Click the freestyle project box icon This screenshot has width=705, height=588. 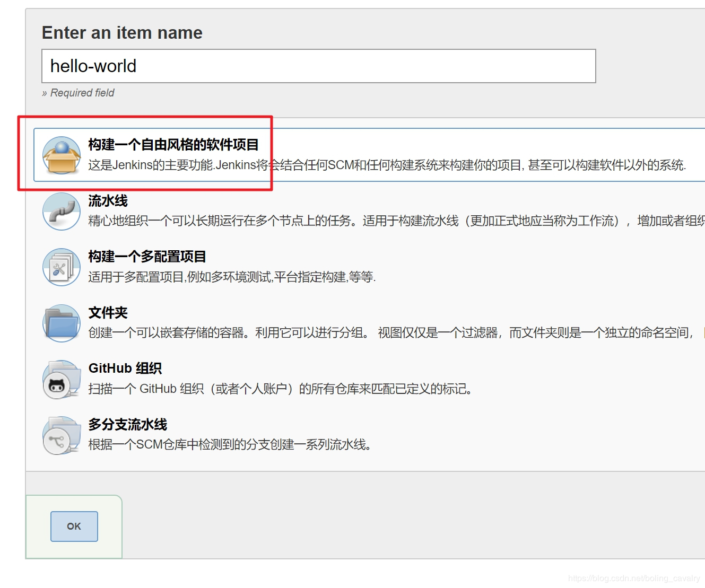pyautogui.click(x=62, y=155)
